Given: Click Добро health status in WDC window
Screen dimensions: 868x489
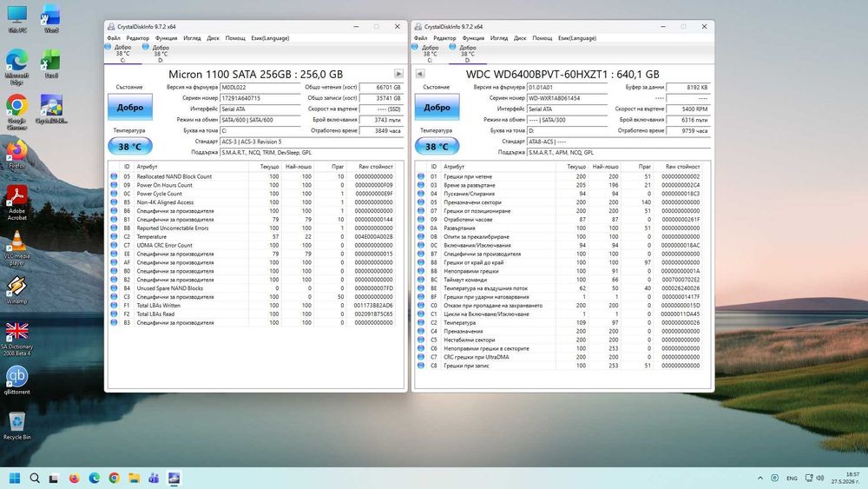Looking at the screenshot, I should (x=437, y=107).
